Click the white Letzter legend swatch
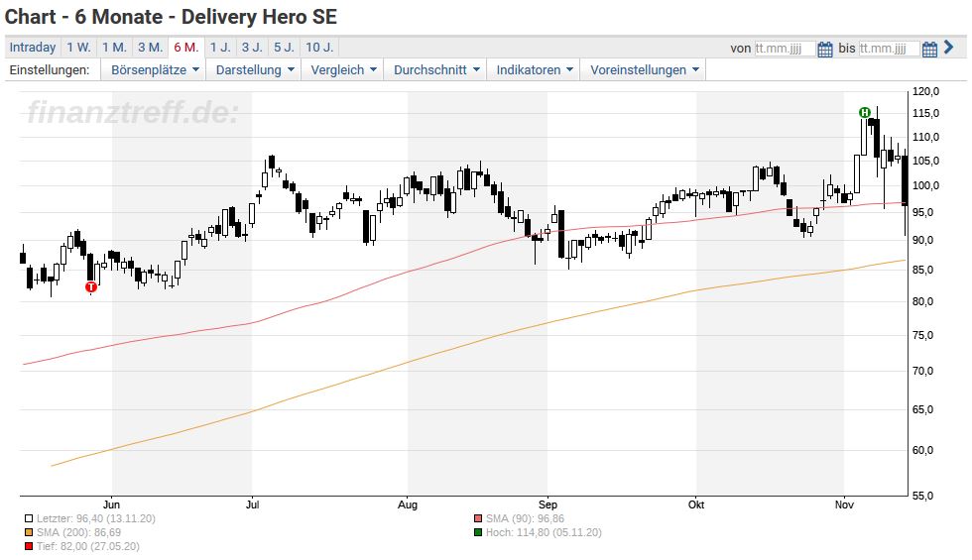This screenshot has height=560, width=972. (x=29, y=519)
